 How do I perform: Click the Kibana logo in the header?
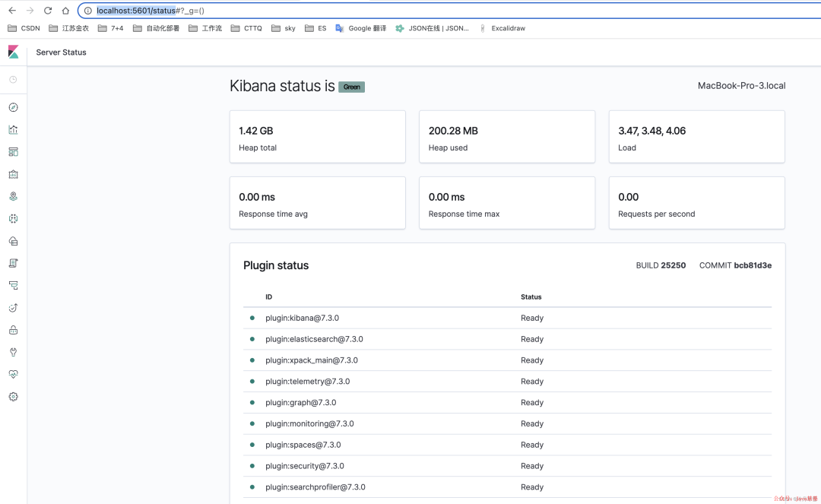coord(14,52)
